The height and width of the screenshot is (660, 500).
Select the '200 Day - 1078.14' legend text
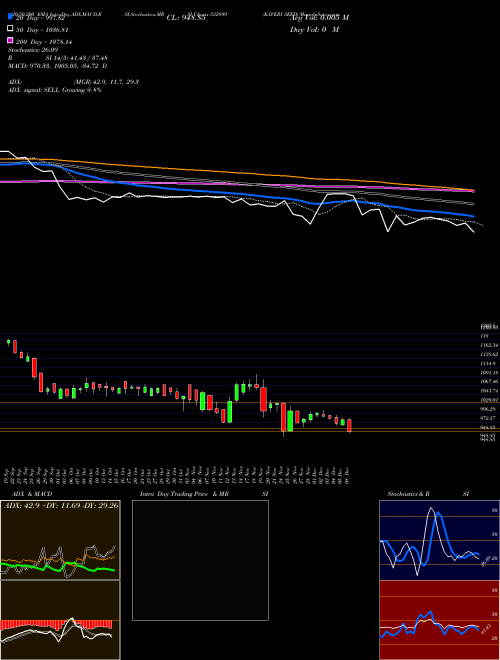pyautogui.click(x=44, y=42)
